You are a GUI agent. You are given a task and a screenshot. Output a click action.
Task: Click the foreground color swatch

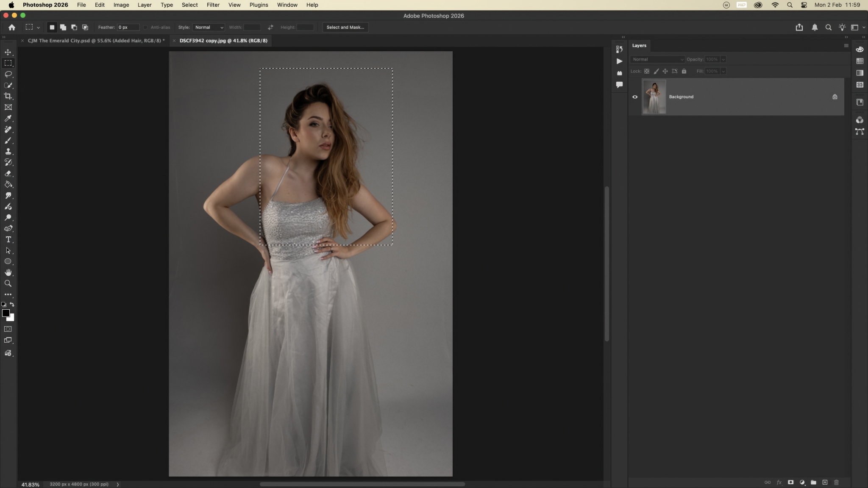coord(6,313)
